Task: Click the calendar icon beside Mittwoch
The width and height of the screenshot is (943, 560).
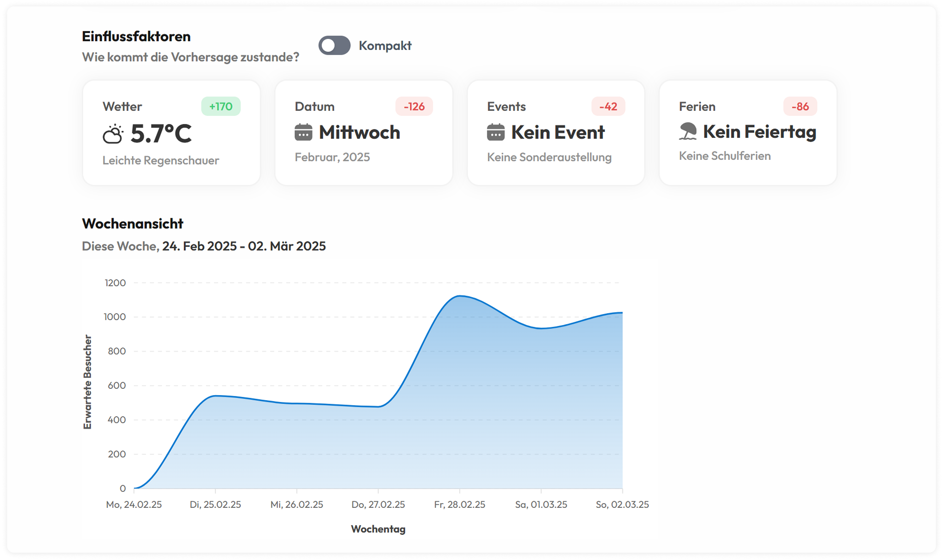Action: 303,132
